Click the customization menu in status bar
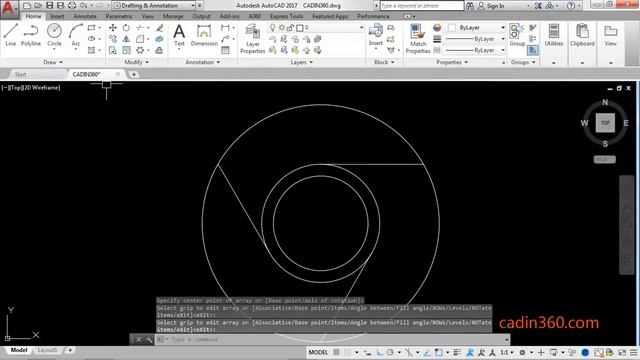The width and height of the screenshot is (640, 360). coord(633,352)
